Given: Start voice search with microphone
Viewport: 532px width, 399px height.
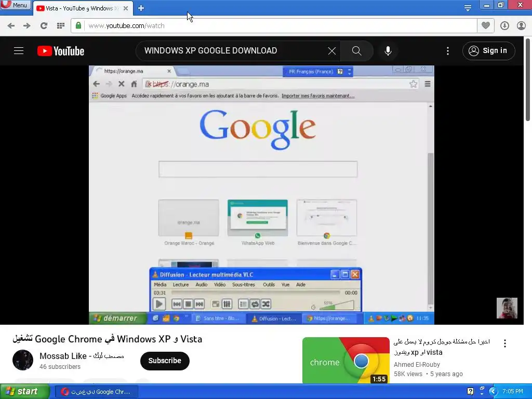Looking at the screenshot, I should (x=388, y=51).
